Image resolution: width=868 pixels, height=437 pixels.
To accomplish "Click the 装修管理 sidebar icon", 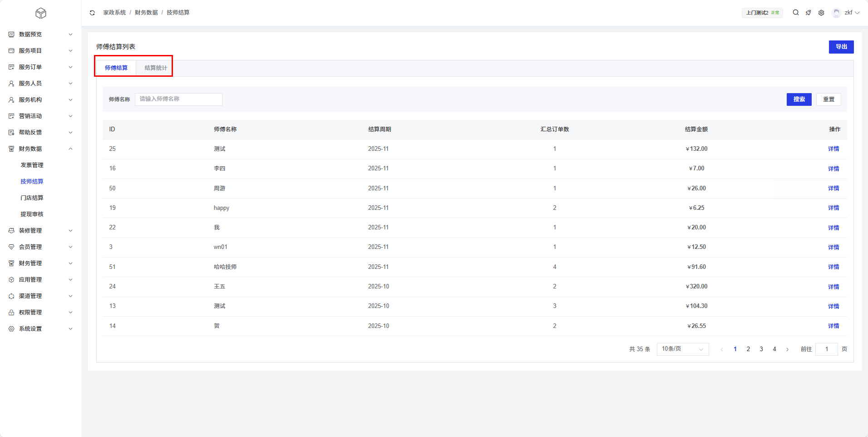I will [11, 231].
